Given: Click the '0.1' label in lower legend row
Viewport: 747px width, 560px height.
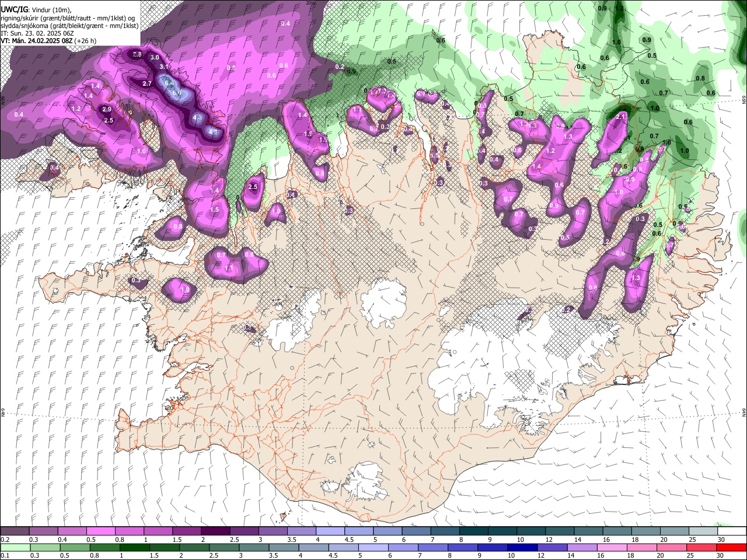Looking at the screenshot, I should coord(5,555).
